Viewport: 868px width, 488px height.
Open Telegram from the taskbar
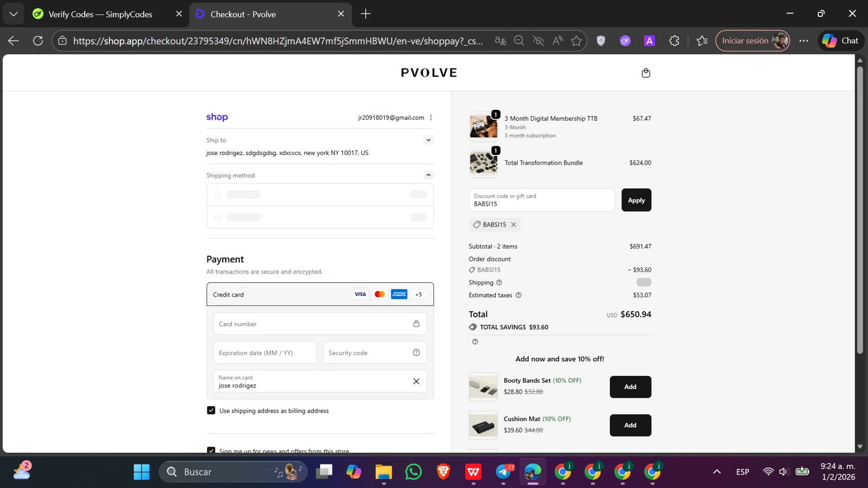[x=503, y=472]
